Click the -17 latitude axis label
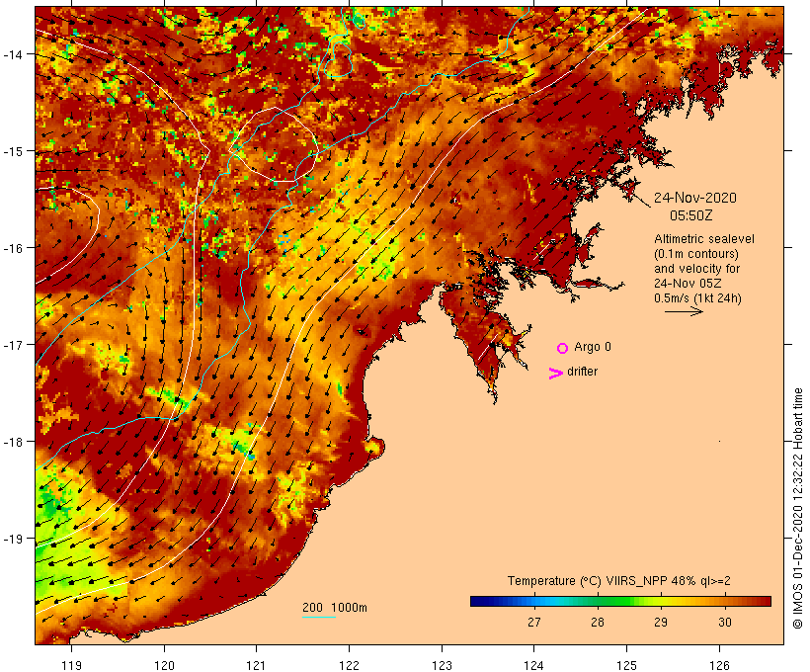 click(x=12, y=345)
